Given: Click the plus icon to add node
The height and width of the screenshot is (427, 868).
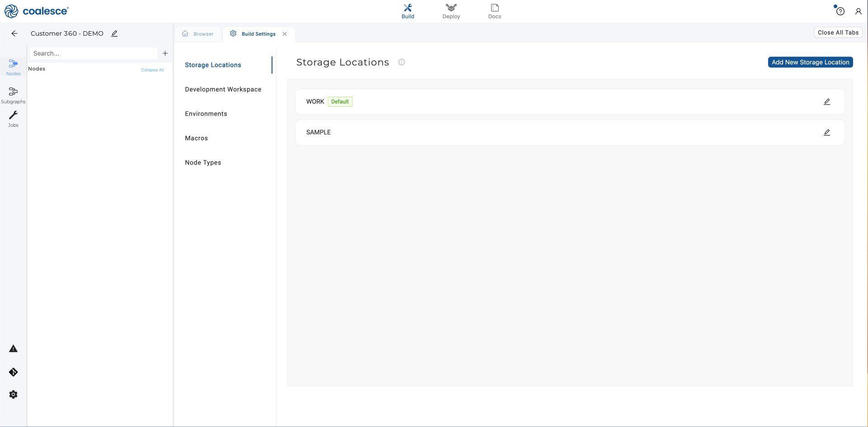Looking at the screenshot, I should pos(165,53).
